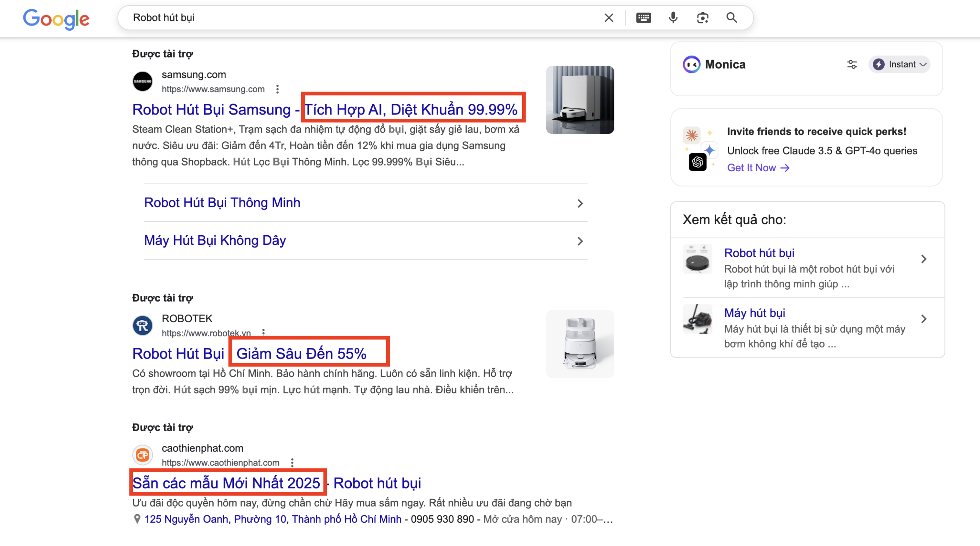Click the ROBOTEK favicon logo
The width and height of the screenshot is (980, 546).
(x=142, y=326)
